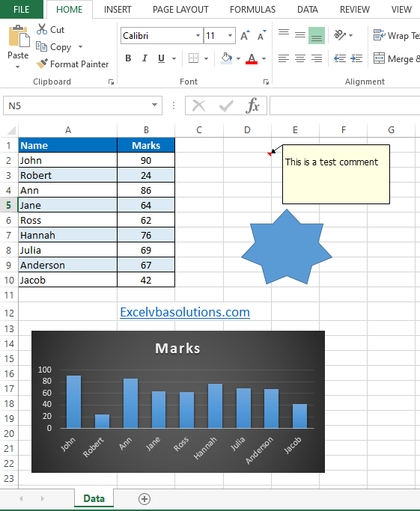
Task: Click the Paste clipboard icon
Action: pos(19,36)
